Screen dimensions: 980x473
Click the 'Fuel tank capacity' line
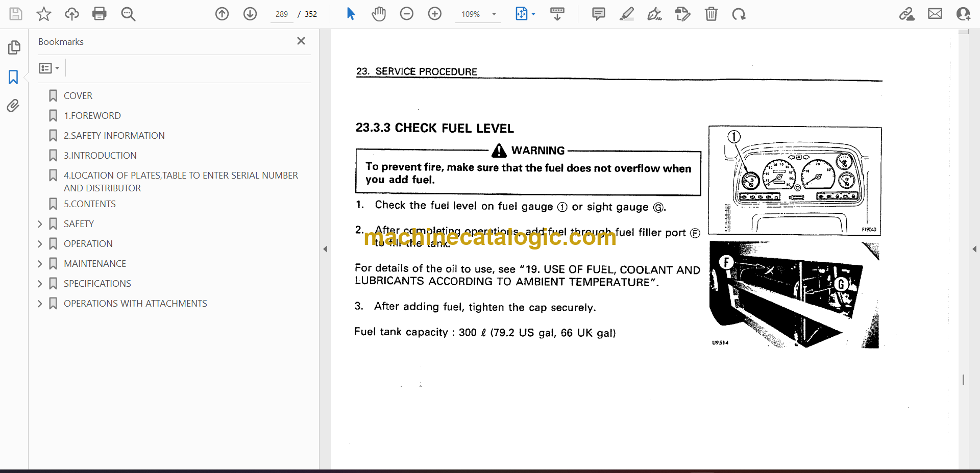pyautogui.click(x=485, y=332)
